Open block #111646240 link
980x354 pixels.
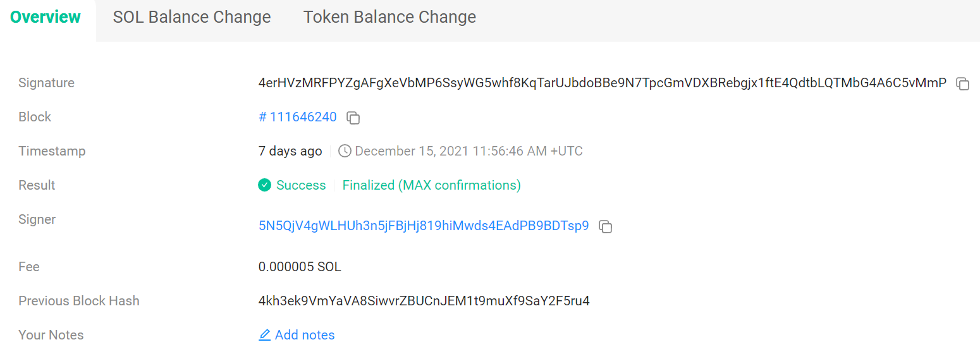[298, 117]
